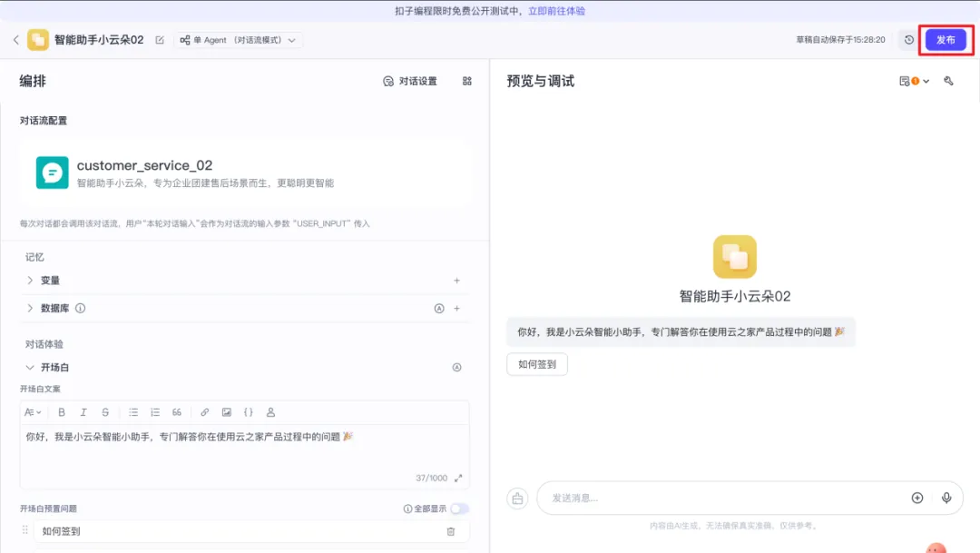This screenshot has height=553, width=980.
Task: Start voice input with microphone icon
Action: [946, 498]
